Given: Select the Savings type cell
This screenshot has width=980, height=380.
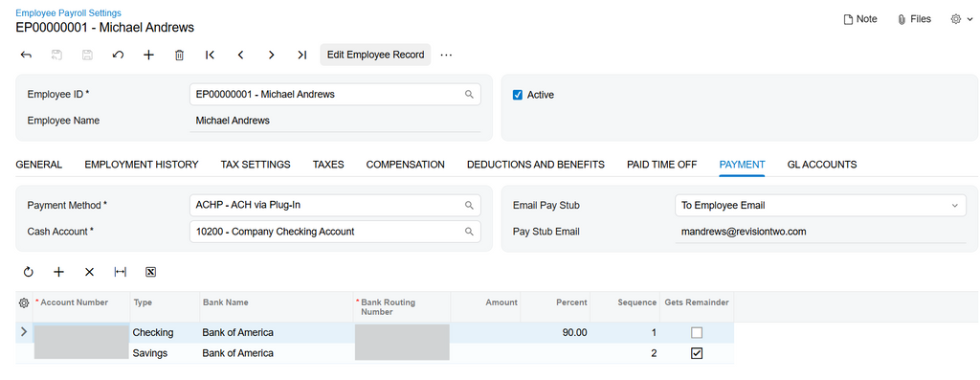Looking at the screenshot, I should (165, 353).
